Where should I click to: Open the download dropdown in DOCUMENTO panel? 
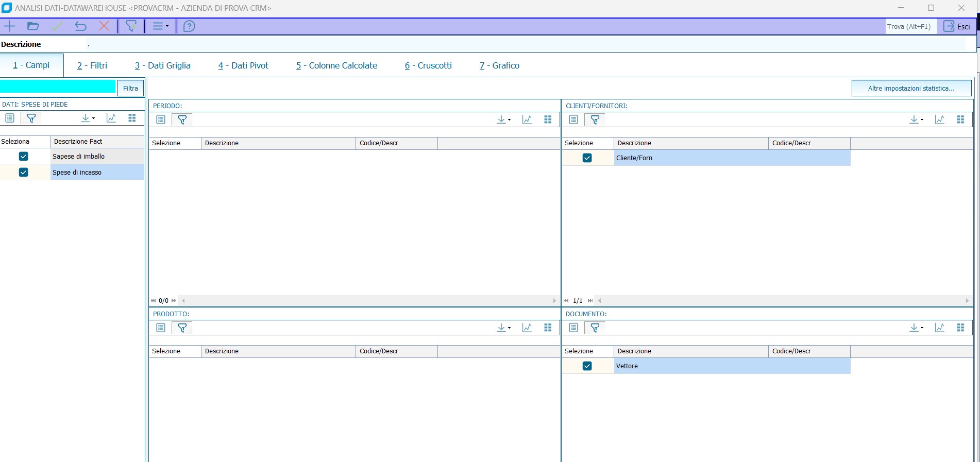pyautogui.click(x=916, y=328)
